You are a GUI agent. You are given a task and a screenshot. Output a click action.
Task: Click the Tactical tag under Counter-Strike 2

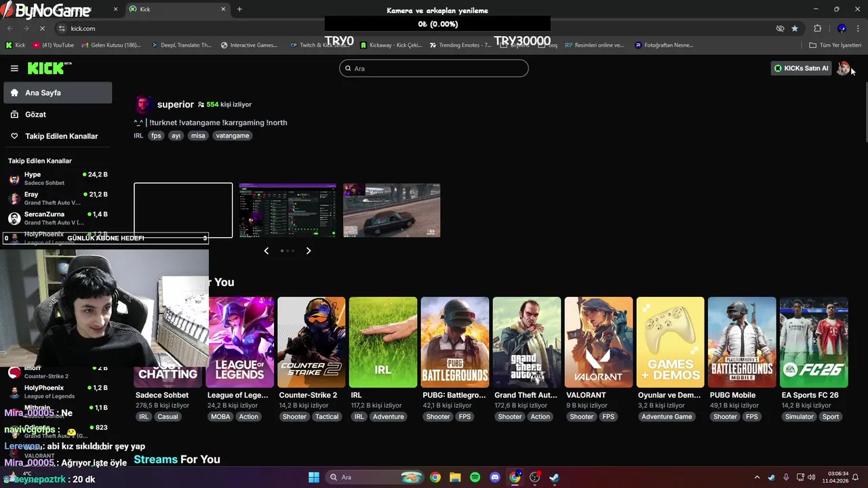(x=327, y=417)
